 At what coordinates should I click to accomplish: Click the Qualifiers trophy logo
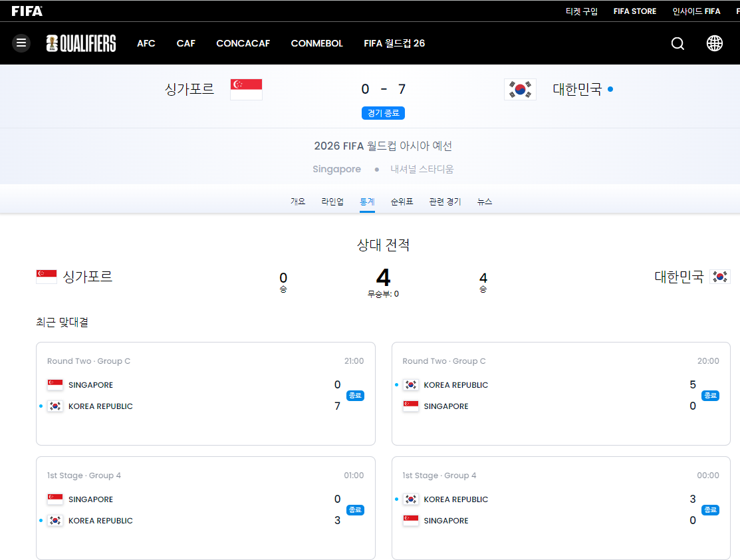coord(81,43)
